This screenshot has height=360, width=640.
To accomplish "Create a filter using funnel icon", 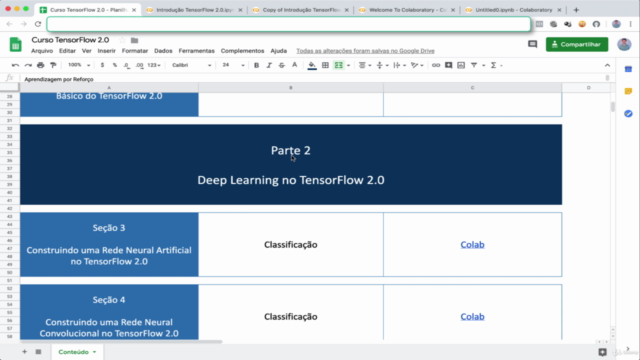I will coord(474,65).
